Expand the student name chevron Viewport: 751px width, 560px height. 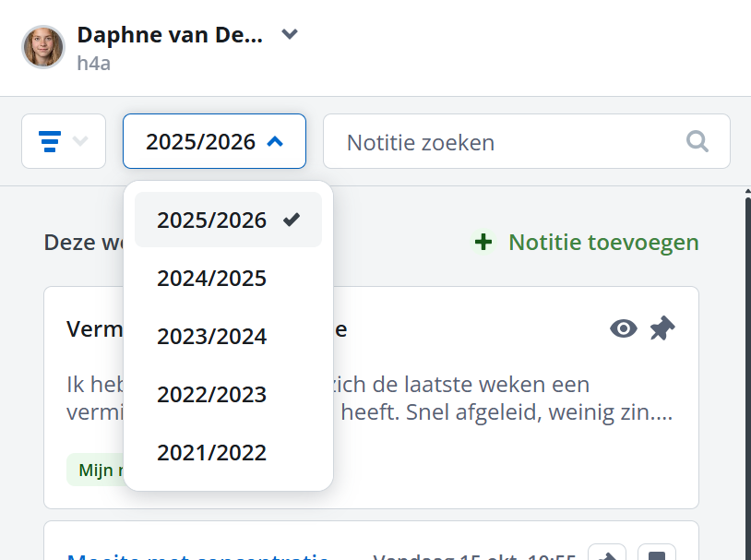pyautogui.click(x=290, y=35)
